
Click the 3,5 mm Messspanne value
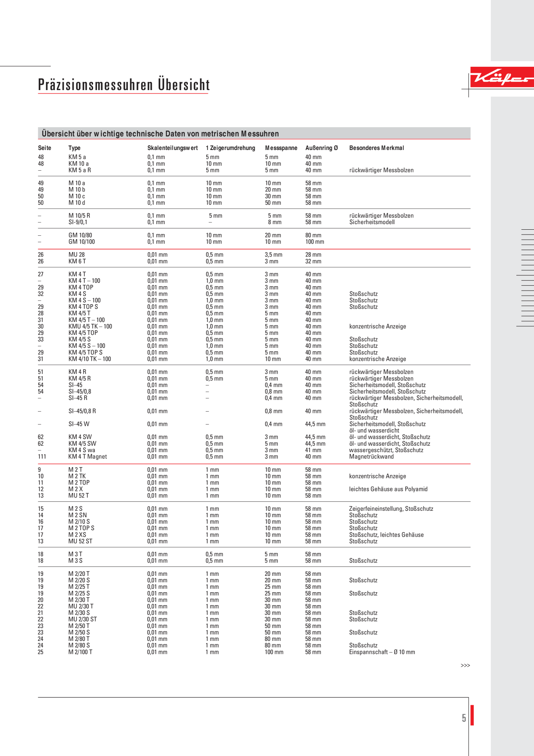coord(273,255)
